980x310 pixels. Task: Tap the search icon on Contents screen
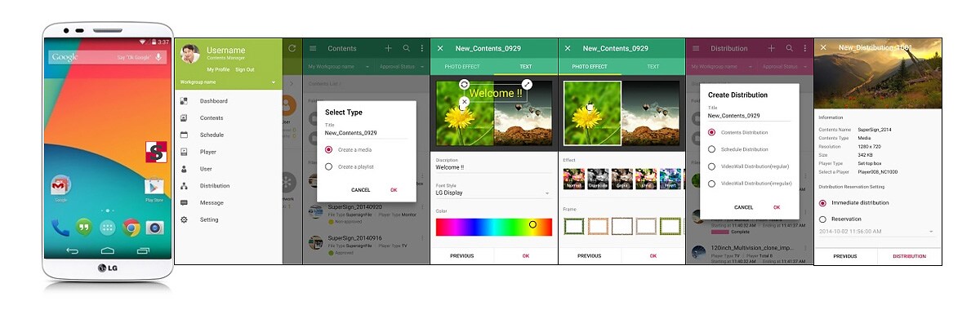point(406,49)
